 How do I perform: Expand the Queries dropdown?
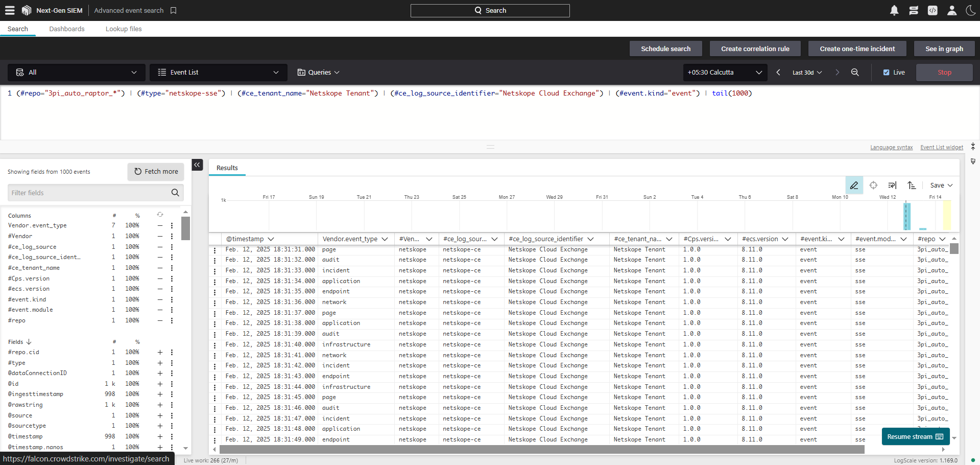pyautogui.click(x=319, y=73)
